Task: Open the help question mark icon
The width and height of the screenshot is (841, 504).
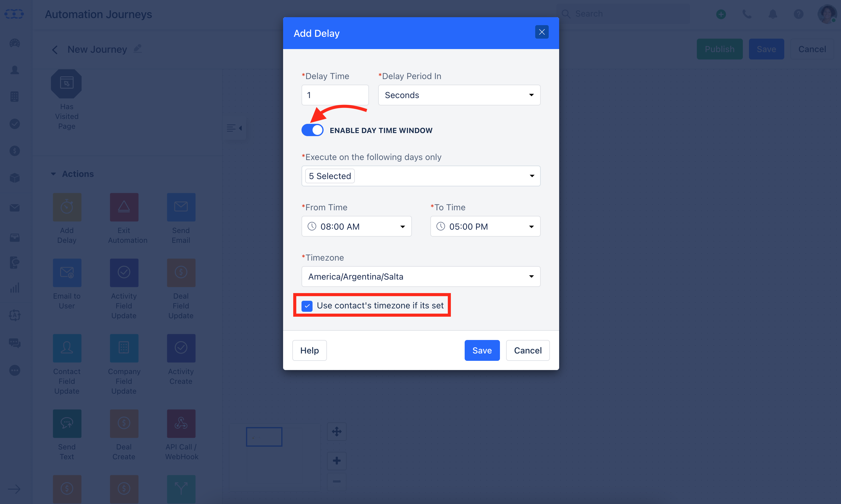Action: pyautogui.click(x=799, y=14)
